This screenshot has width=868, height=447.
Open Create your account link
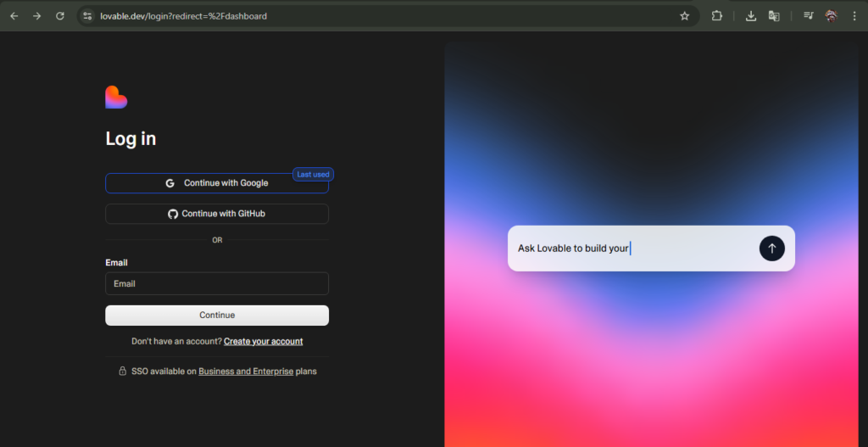click(x=263, y=341)
